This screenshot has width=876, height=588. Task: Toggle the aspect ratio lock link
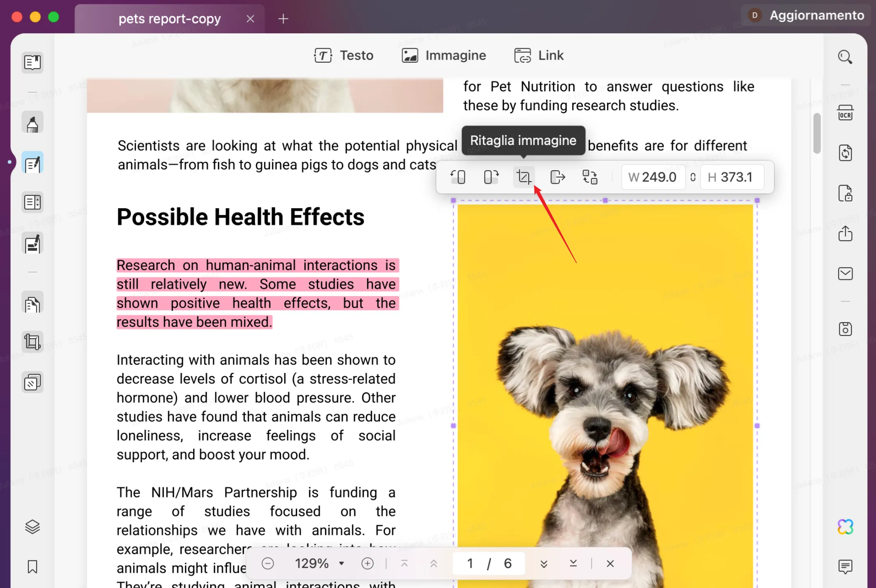693,177
